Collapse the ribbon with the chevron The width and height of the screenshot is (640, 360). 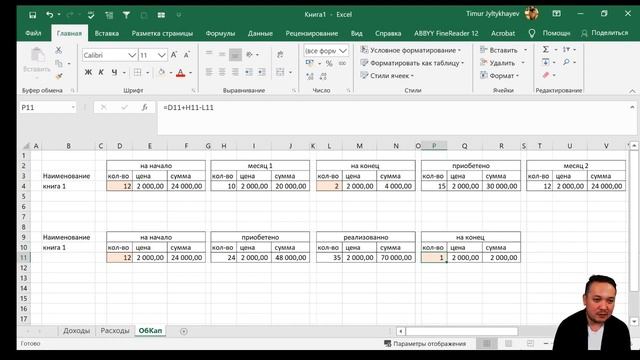(x=632, y=91)
